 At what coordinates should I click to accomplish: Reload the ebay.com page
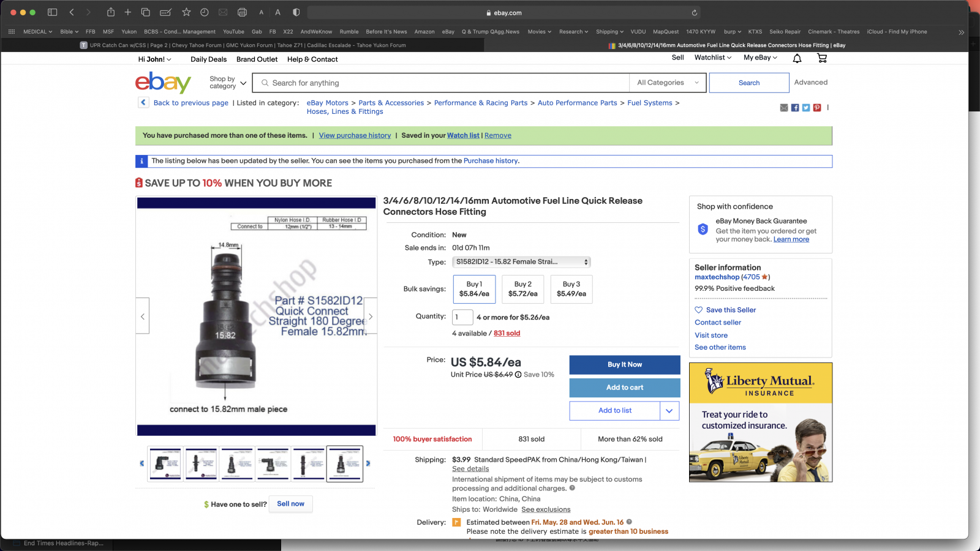coord(694,12)
